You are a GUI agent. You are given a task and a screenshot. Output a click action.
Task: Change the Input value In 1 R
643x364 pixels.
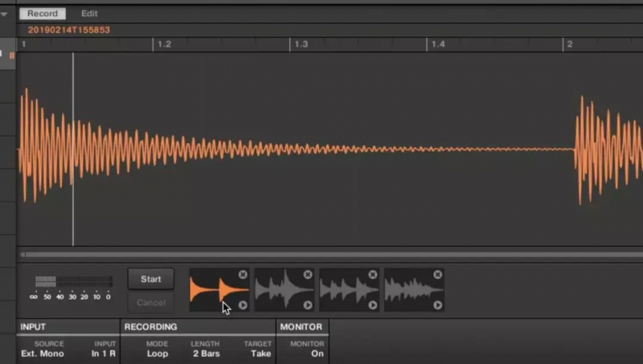(104, 354)
